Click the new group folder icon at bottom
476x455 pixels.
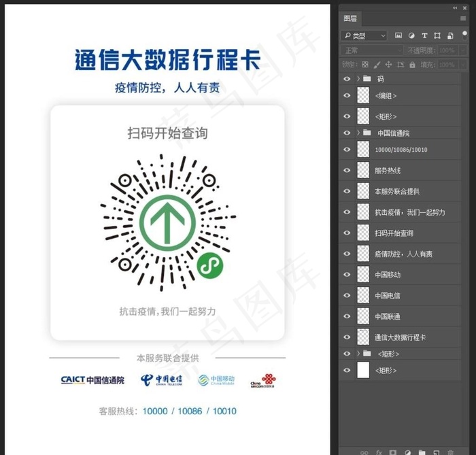tap(422, 452)
